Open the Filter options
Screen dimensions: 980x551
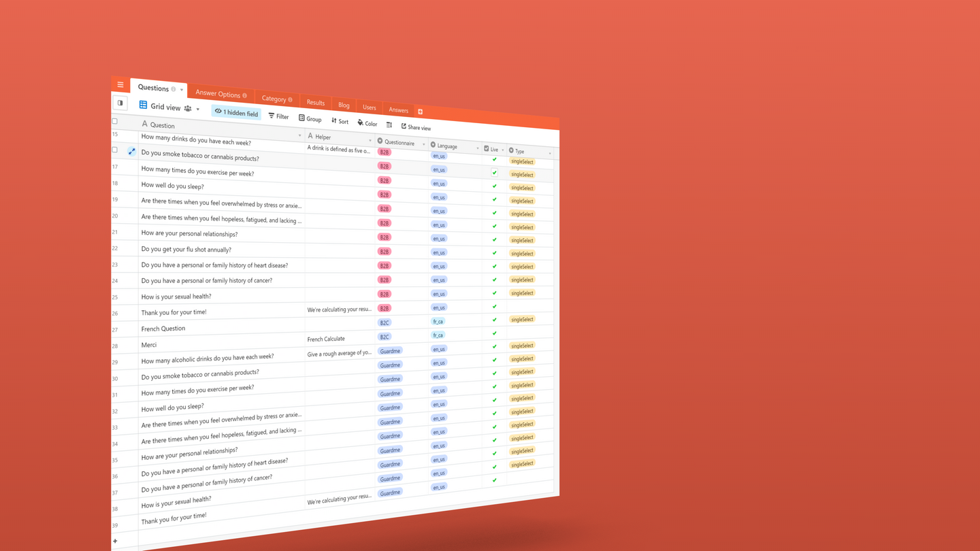coord(278,116)
